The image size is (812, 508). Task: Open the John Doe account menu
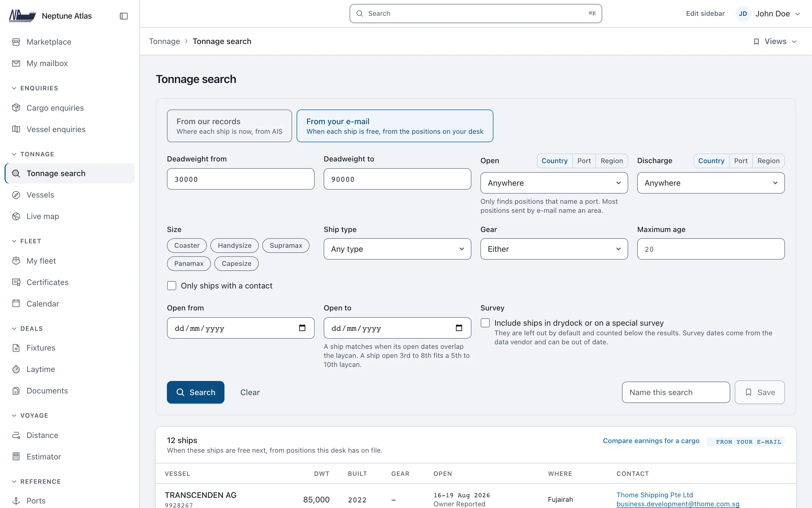coord(768,14)
